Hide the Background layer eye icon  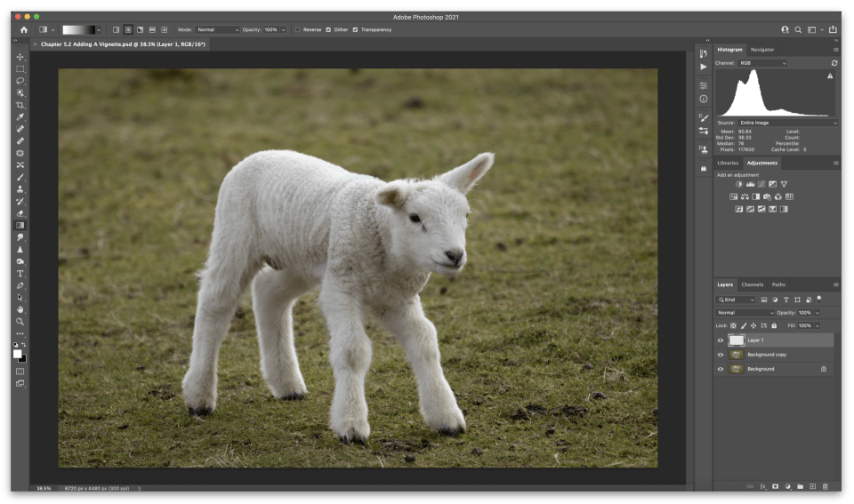(720, 369)
